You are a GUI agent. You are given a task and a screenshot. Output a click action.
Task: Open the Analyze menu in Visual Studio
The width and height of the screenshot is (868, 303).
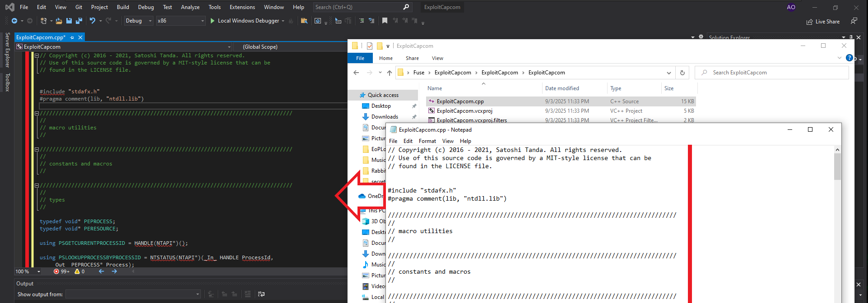point(190,7)
